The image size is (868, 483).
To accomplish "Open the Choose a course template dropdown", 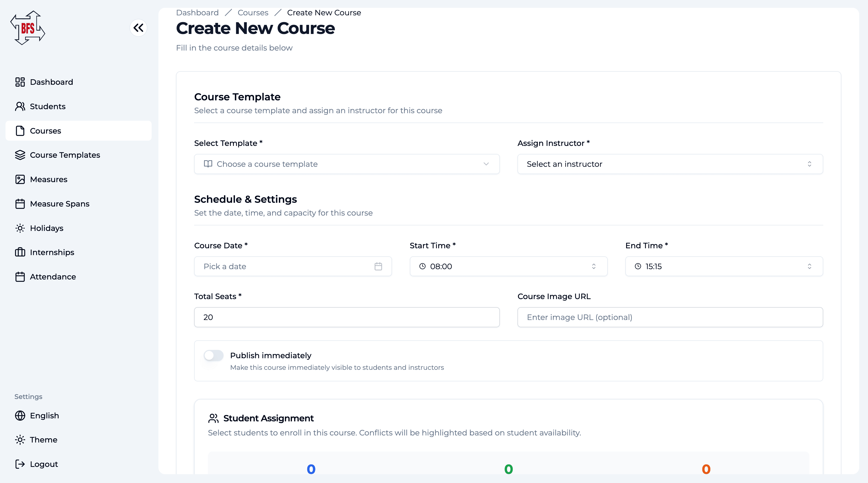I will coord(347,164).
